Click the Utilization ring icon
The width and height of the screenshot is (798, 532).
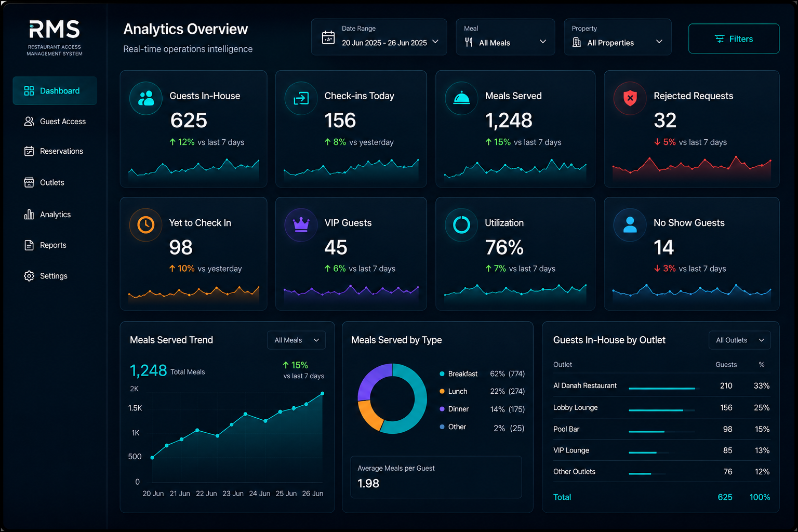(x=461, y=224)
